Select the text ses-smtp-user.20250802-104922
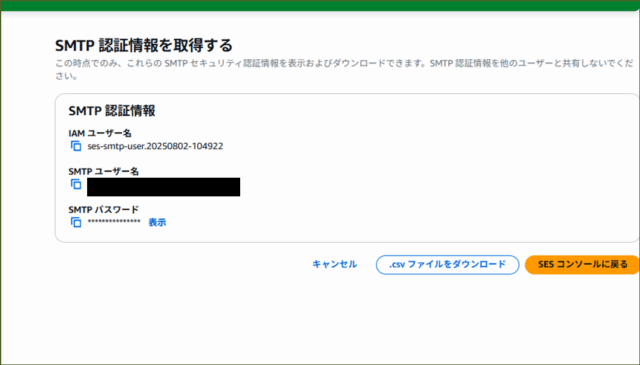 click(x=155, y=146)
